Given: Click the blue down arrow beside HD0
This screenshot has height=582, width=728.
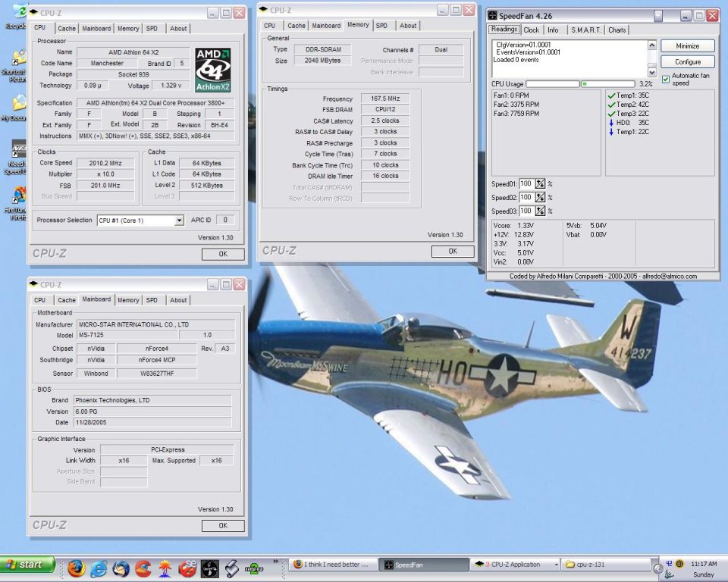Looking at the screenshot, I should pyautogui.click(x=611, y=123).
